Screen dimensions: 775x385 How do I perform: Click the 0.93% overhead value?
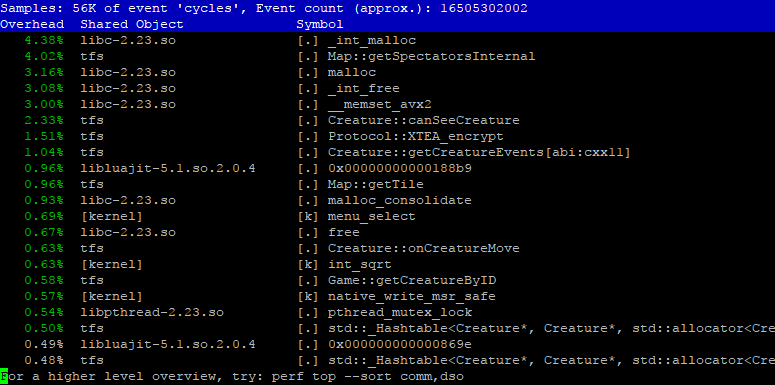44,201
